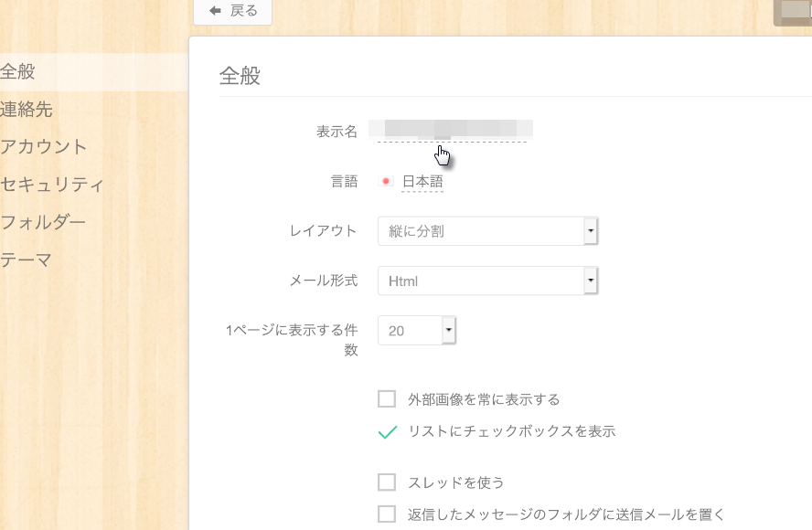Uncheck リストにチェックボックスを表示 option
This screenshot has height=530, width=812.
(388, 431)
